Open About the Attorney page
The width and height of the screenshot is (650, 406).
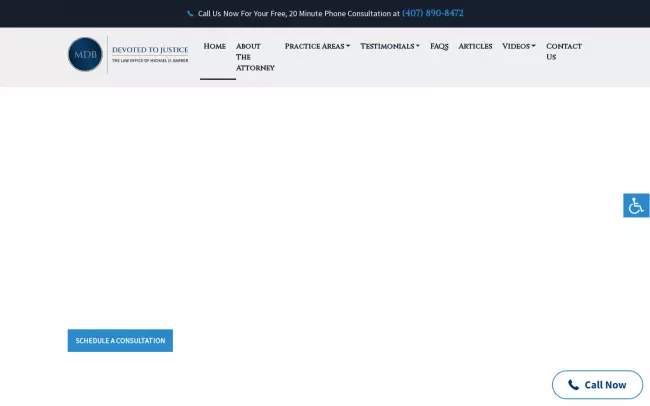254,57
